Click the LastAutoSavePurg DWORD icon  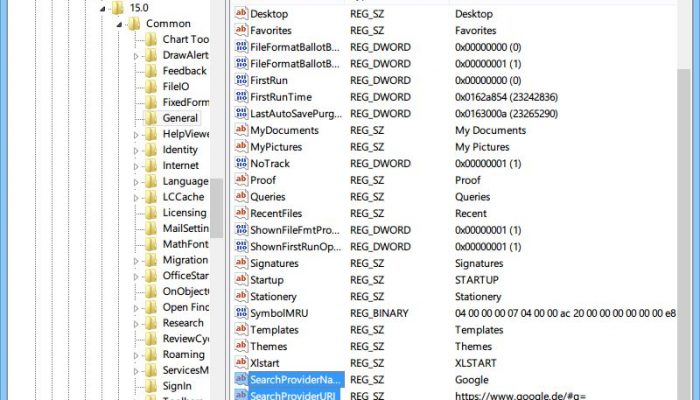pyautogui.click(x=241, y=113)
